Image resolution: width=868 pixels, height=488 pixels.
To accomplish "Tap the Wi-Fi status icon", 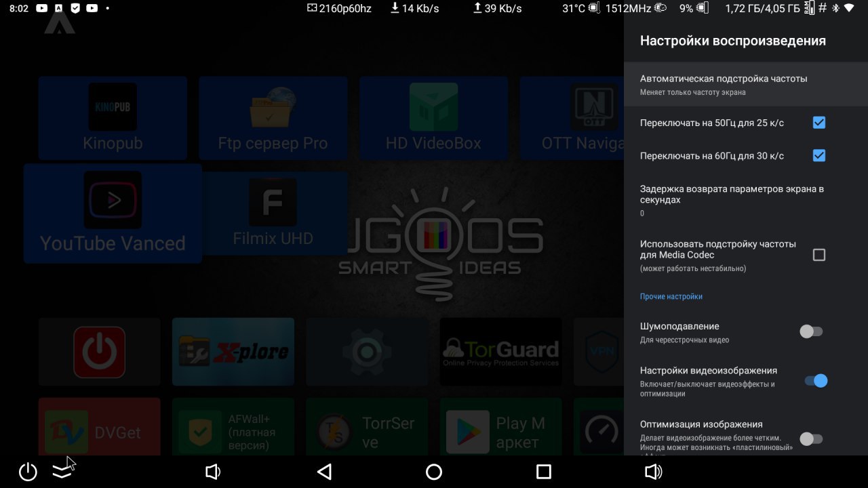I will pos(849,8).
